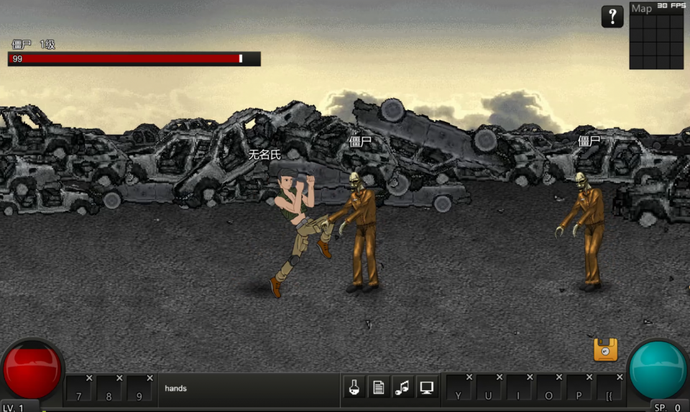Click the player name '无名氏'

[x=264, y=154]
